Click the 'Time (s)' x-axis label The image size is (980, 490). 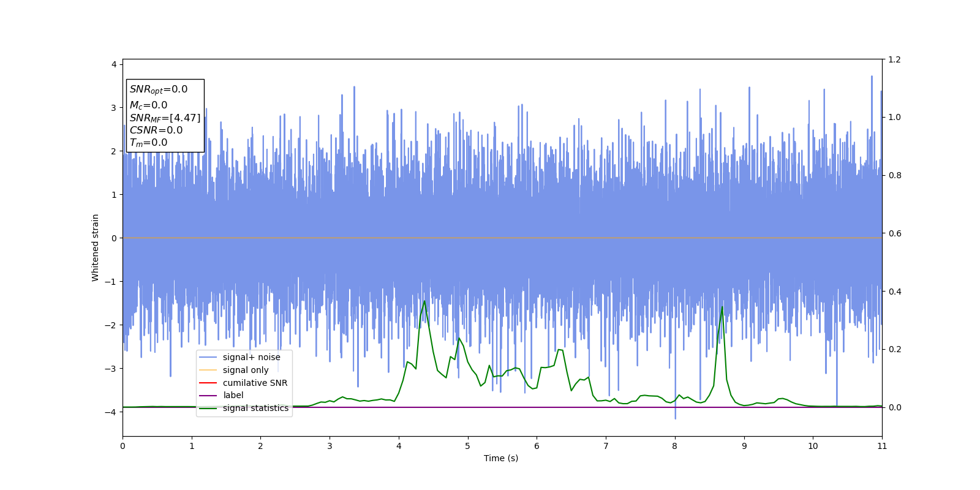tap(501, 458)
